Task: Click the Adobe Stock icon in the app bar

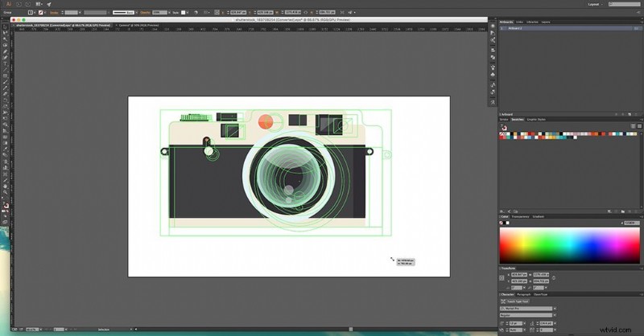Action: 28,4
